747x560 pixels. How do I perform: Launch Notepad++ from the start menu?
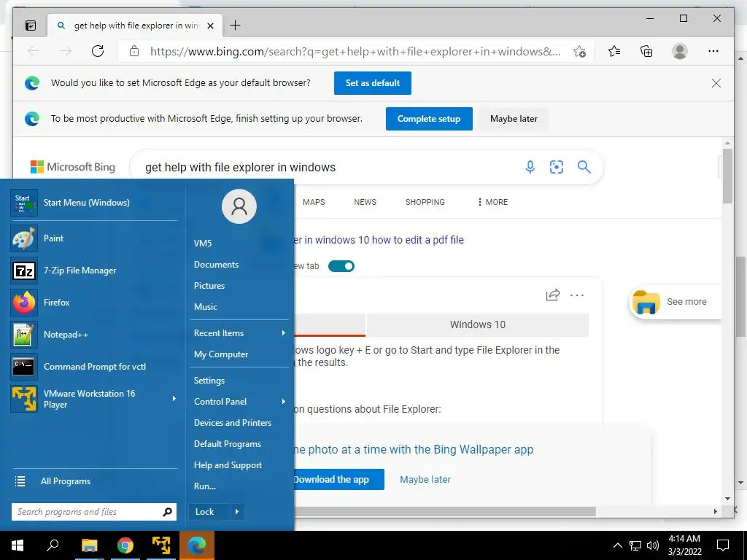[94, 334]
